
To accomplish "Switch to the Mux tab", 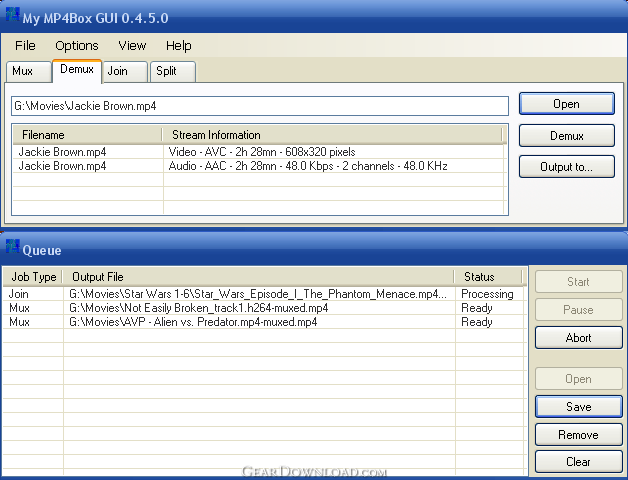I will 29,71.
